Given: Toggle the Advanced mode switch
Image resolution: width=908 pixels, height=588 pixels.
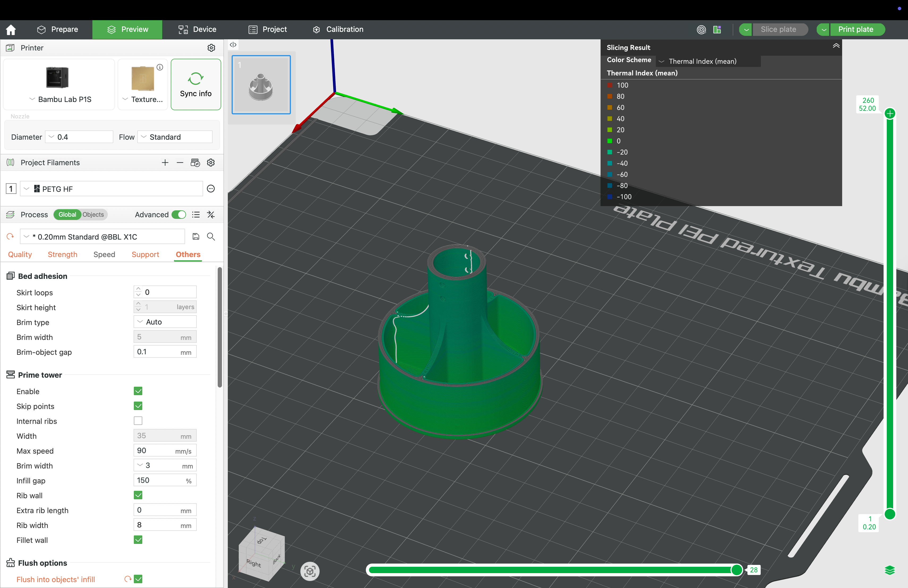Looking at the screenshot, I should (179, 214).
